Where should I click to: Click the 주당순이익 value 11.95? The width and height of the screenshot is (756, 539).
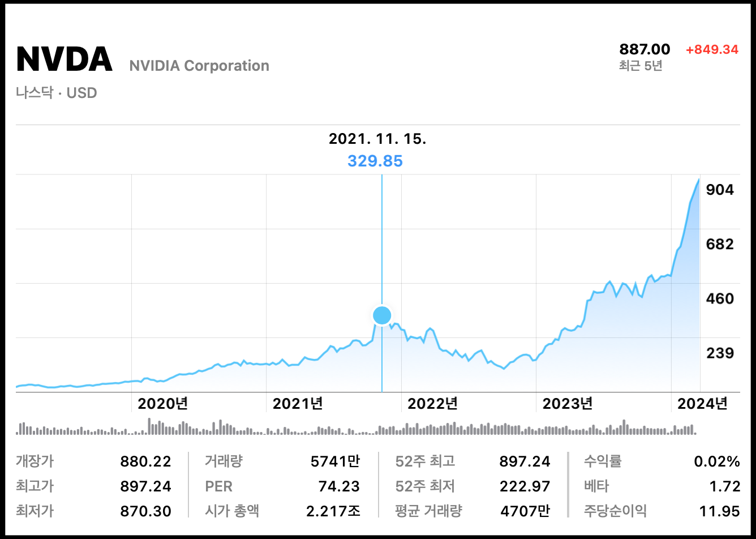click(720, 511)
